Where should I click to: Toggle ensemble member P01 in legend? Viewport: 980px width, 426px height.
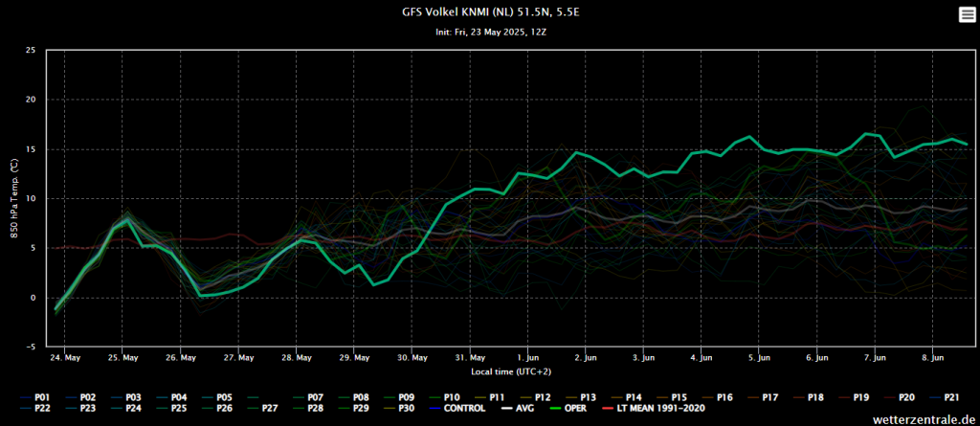point(35,397)
